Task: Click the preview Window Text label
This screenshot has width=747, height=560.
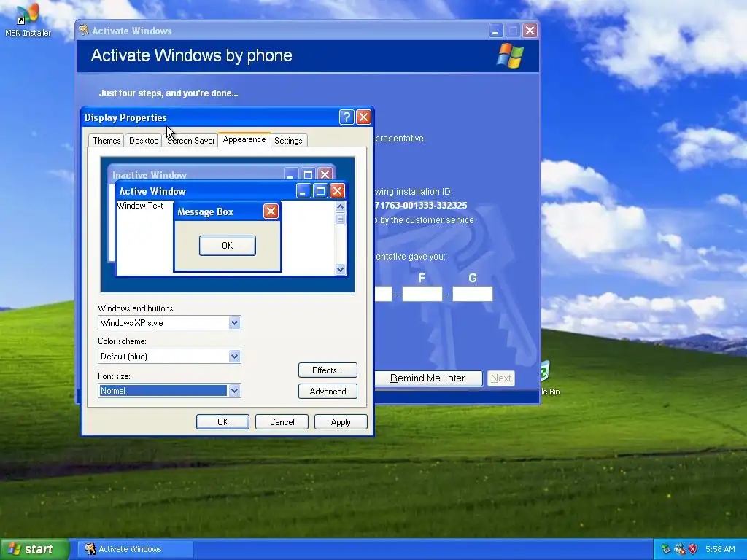Action: [x=140, y=205]
